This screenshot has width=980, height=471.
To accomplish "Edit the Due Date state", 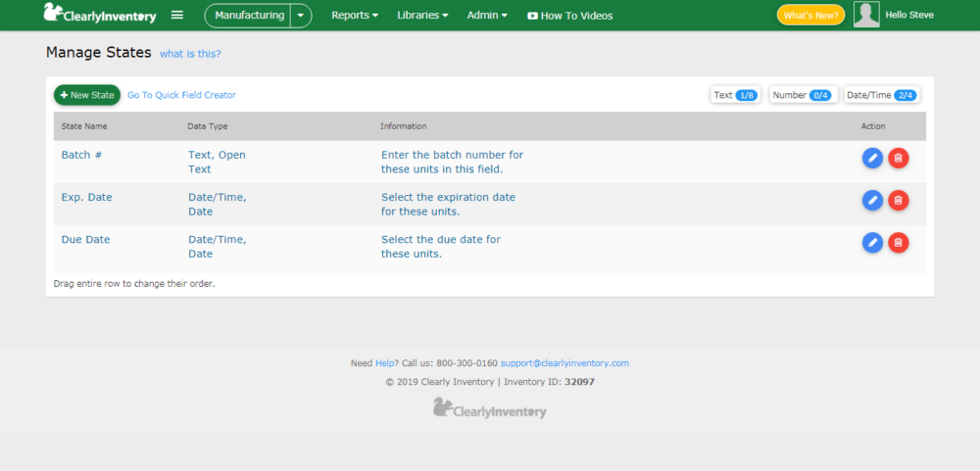I will [x=872, y=243].
